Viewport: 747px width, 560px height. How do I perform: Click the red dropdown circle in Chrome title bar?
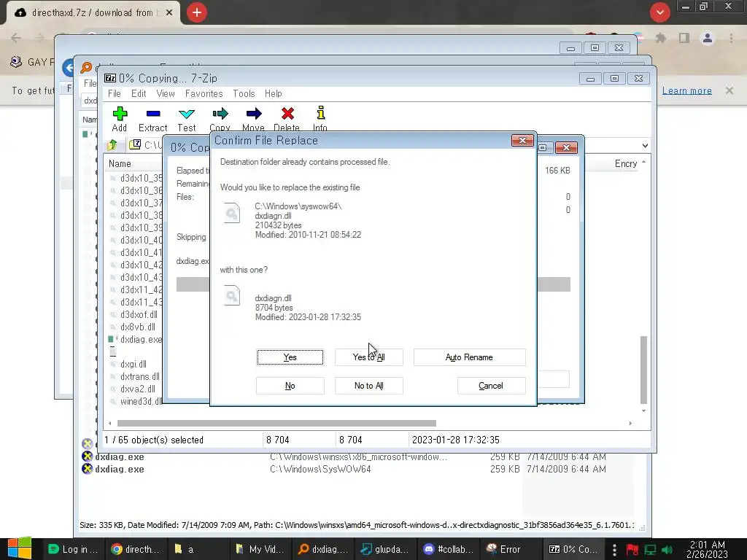pyautogui.click(x=659, y=12)
